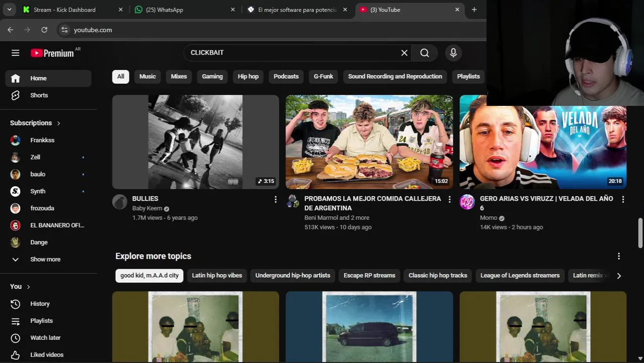
Task: Open the BULLIES video thumbnail
Action: tap(196, 142)
